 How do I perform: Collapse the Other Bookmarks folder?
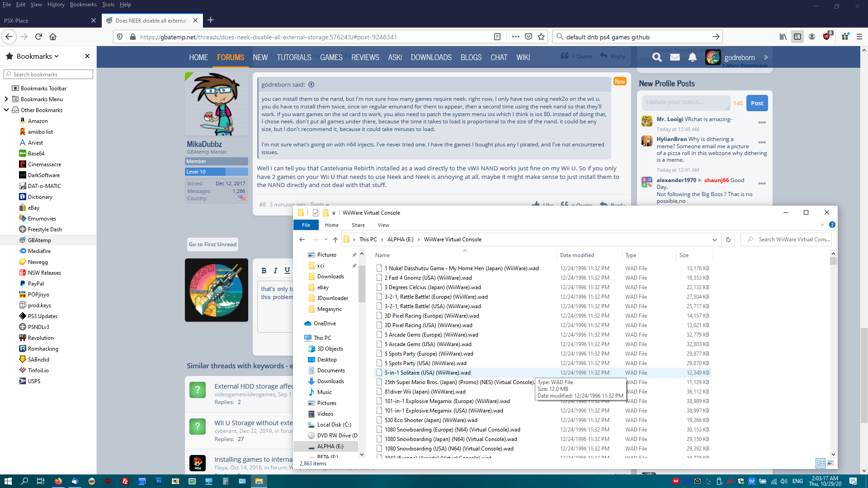point(6,110)
